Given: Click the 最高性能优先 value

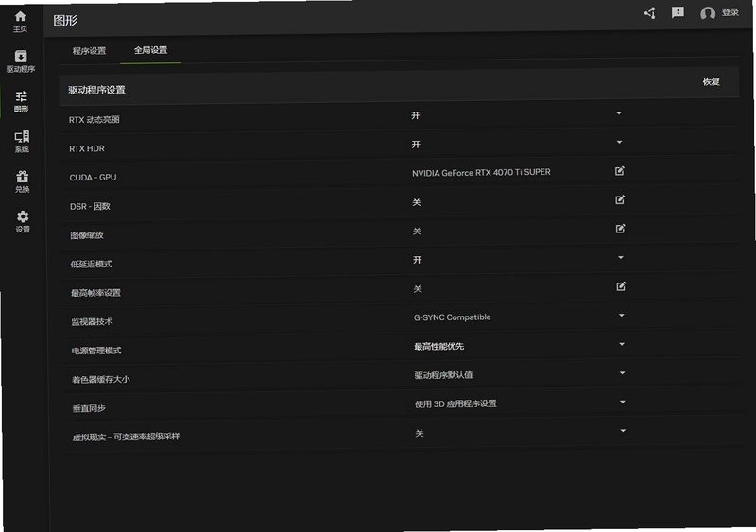Looking at the screenshot, I should click(x=438, y=346).
